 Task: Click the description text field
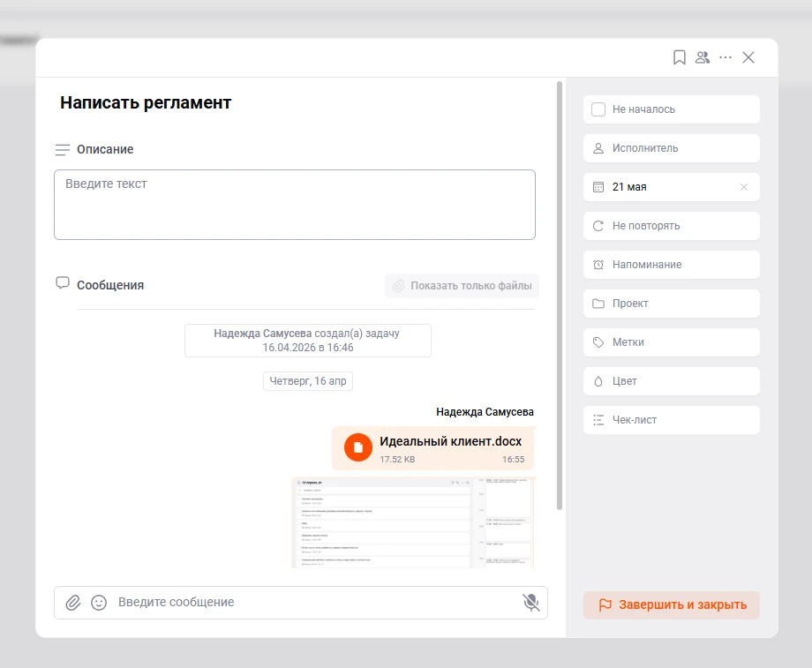pos(294,205)
